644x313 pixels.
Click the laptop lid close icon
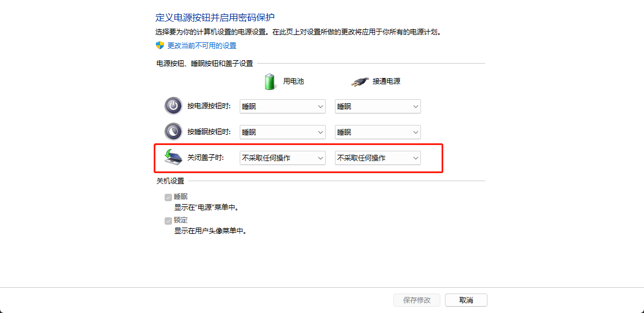click(173, 157)
